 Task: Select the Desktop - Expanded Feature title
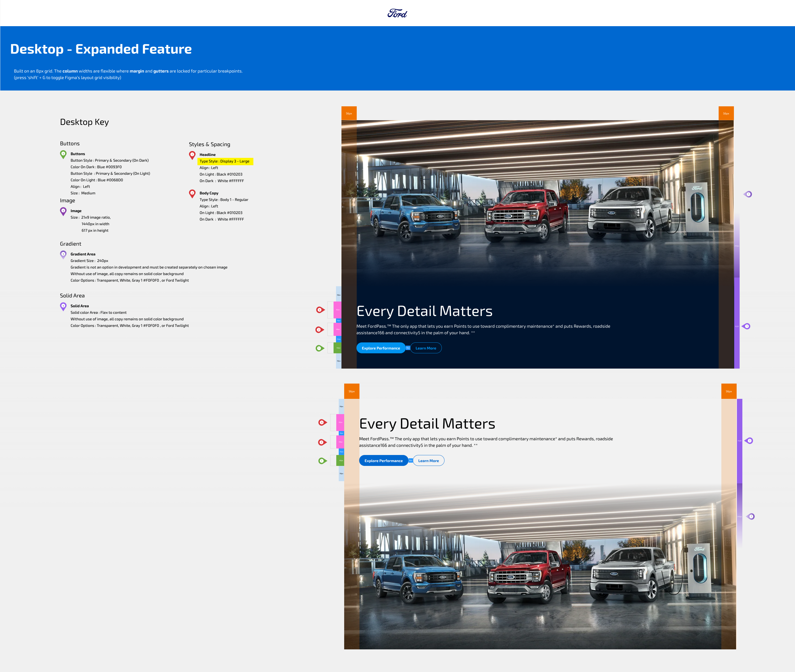[x=101, y=49]
